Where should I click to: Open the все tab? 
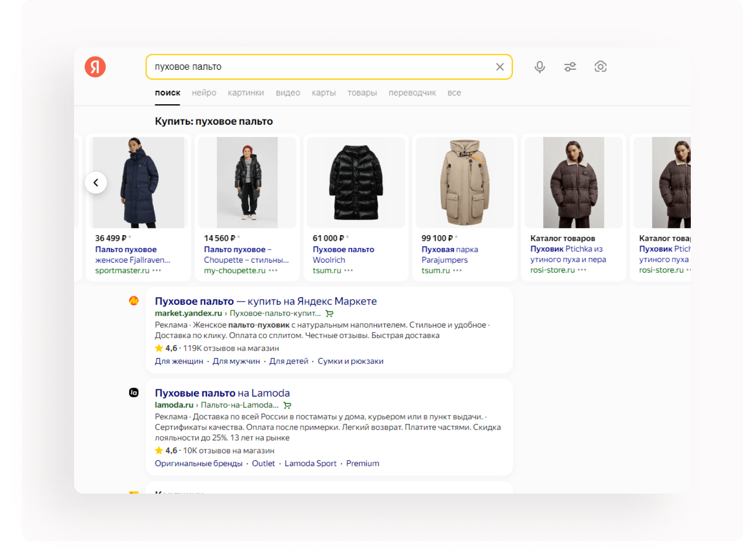tap(454, 93)
